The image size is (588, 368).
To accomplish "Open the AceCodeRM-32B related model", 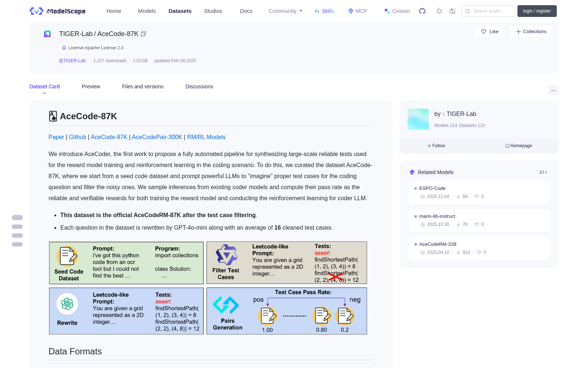I will (x=479, y=248).
